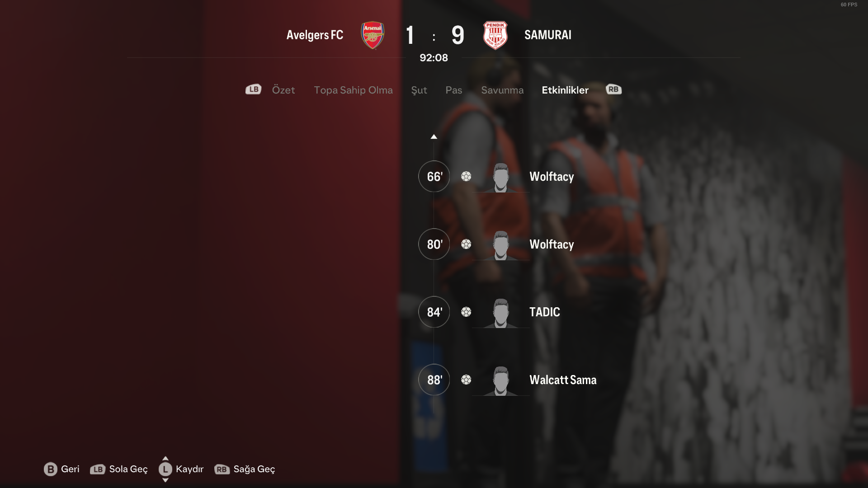Screen dimensions: 868x488
Task: Select the Geri back label
Action: 70,469
